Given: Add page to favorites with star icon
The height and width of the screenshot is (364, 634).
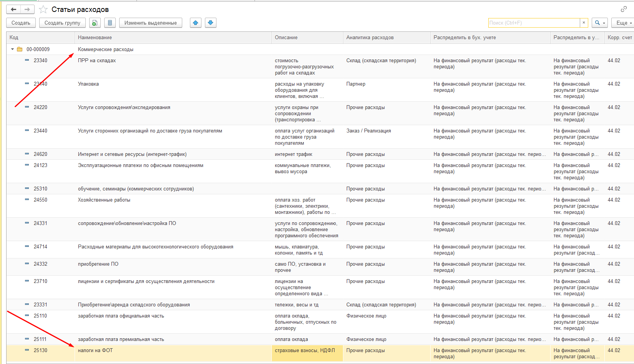Looking at the screenshot, I should (x=43, y=9).
